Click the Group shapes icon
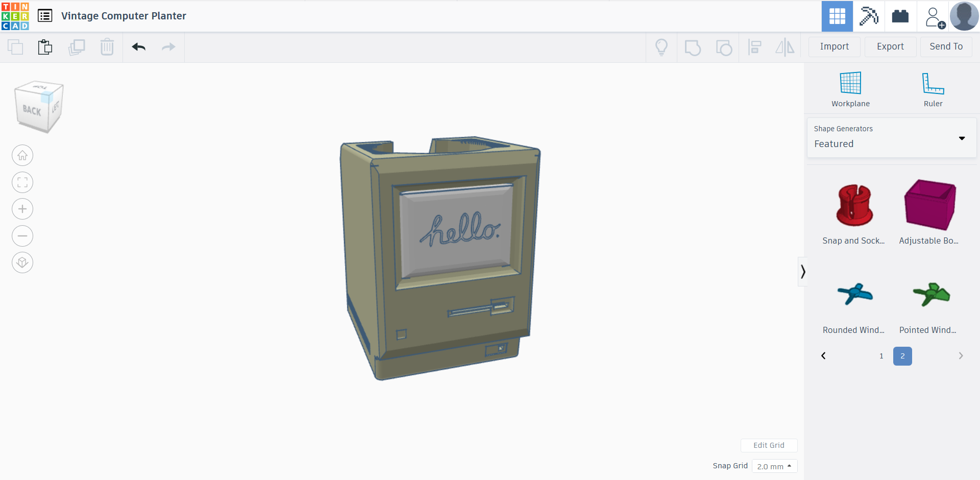The image size is (980, 480). coord(693,47)
